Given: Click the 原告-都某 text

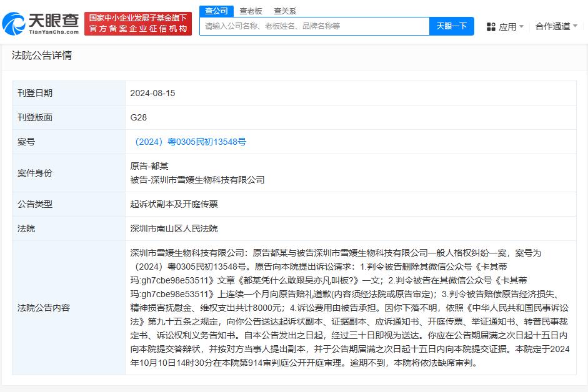Looking at the screenshot, I should pyautogui.click(x=149, y=166).
